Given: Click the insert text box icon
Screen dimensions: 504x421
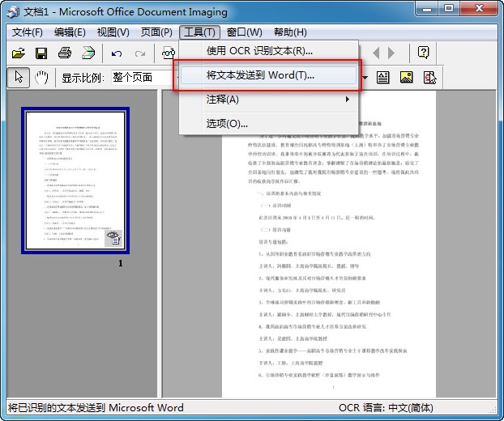Looking at the screenshot, I should (382, 78).
